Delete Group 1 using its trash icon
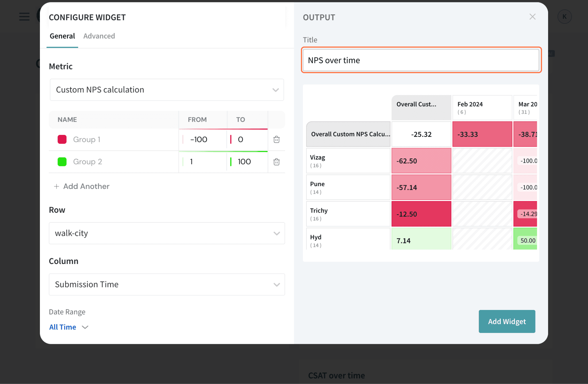This screenshot has height=384, width=588. tap(276, 139)
